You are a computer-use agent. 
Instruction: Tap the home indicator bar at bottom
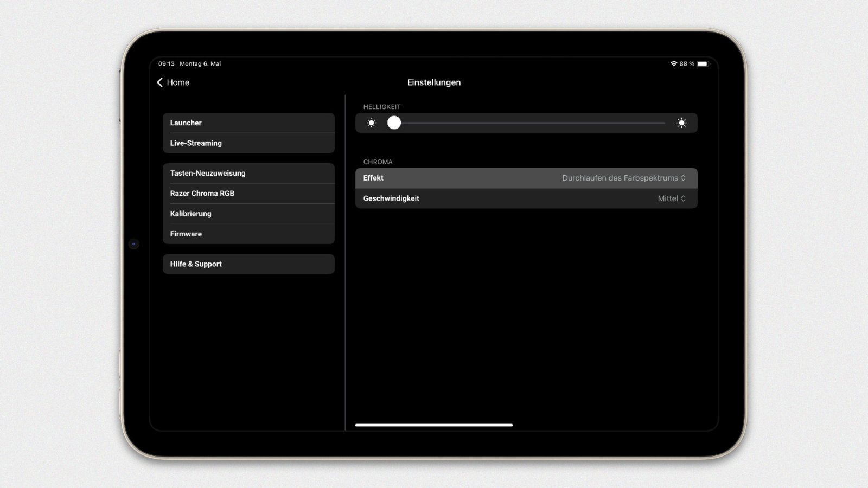coord(434,425)
